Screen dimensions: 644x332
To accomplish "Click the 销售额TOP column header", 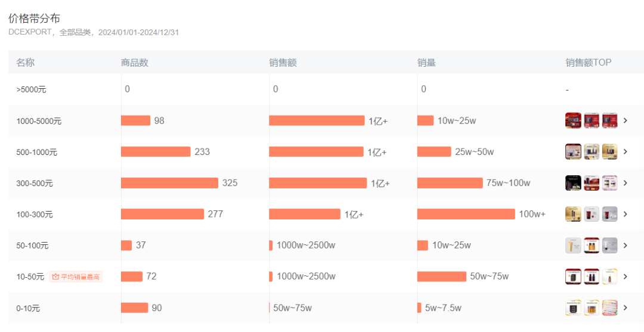I will click(589, 63).
